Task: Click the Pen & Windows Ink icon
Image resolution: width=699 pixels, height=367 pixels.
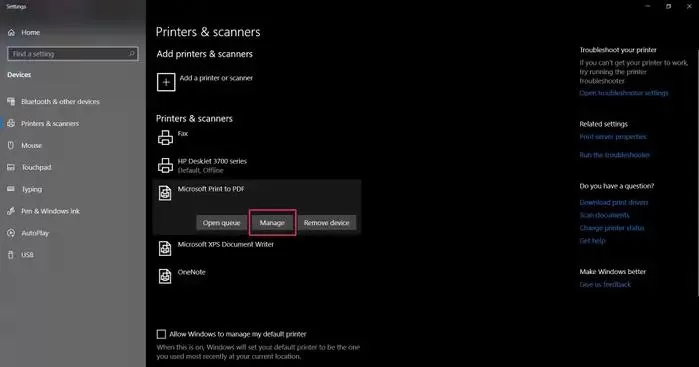Action: click(11, 211)
